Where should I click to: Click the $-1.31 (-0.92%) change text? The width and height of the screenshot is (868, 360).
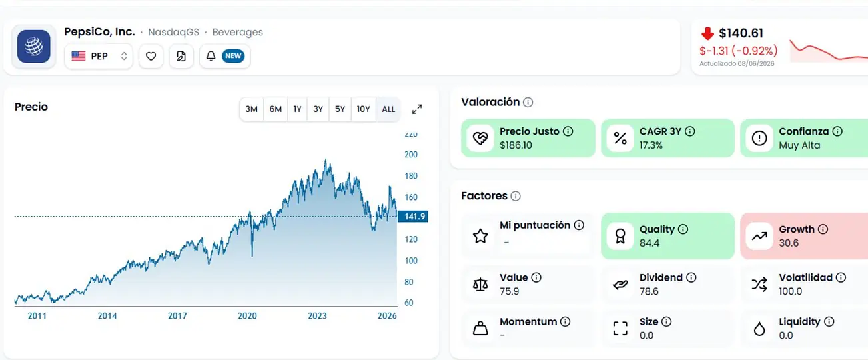coord(738,51)
